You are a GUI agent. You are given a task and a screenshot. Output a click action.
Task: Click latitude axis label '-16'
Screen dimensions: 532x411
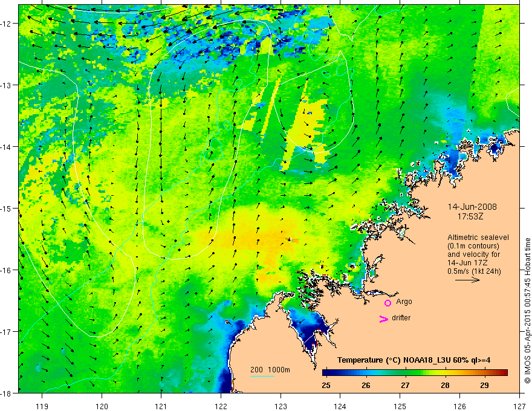(x=6, y=270)
